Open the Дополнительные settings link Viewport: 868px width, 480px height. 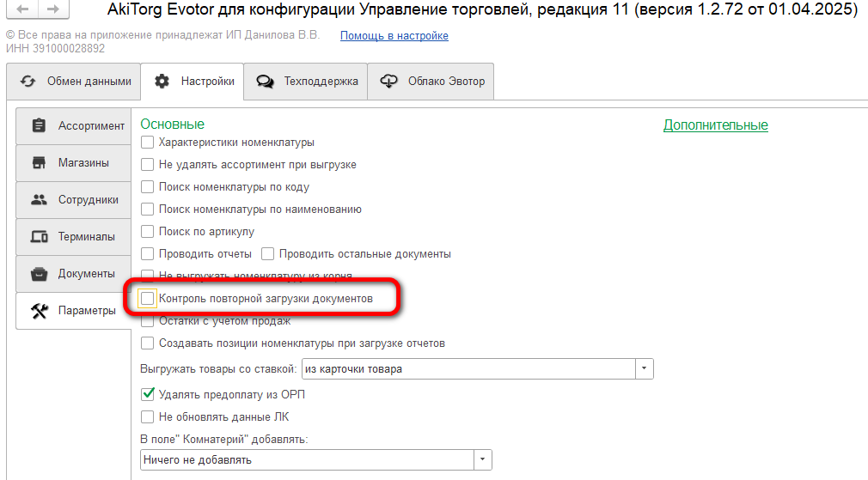click(x=716, y=125)
